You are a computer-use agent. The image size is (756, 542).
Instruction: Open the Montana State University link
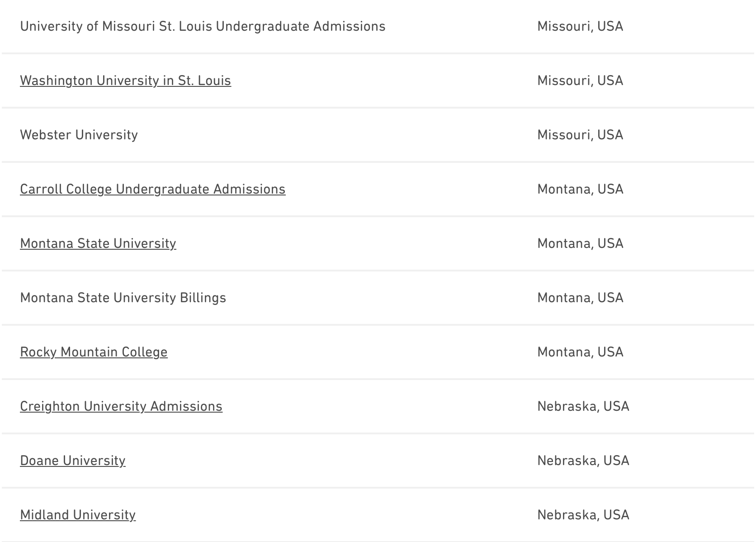98,243
